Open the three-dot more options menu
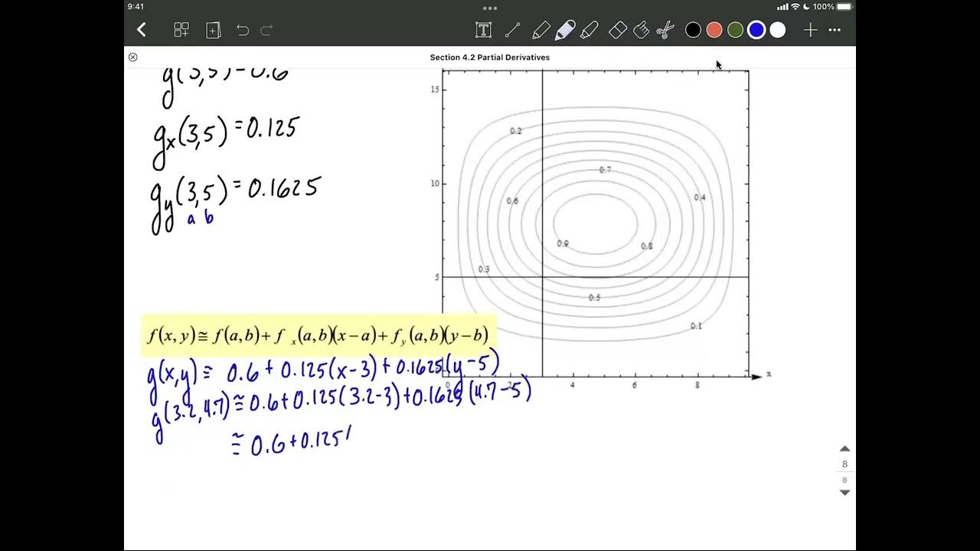 (835, 30)
